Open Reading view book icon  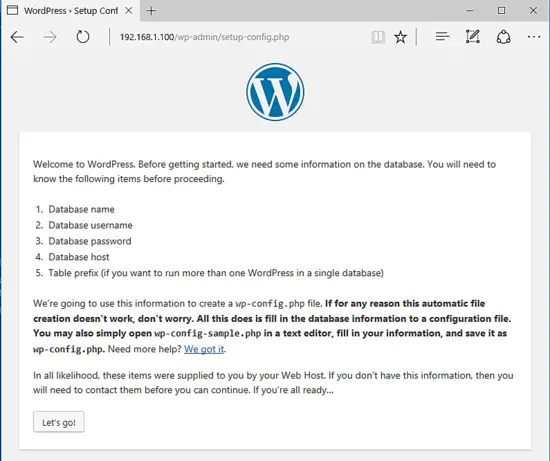click(378, 37)
